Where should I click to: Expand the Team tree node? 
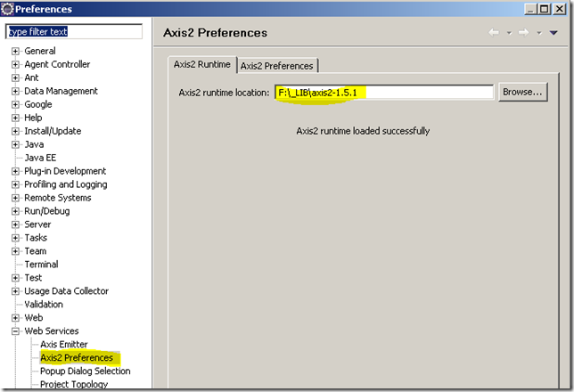pyautogui.click(x=15, y=251)
